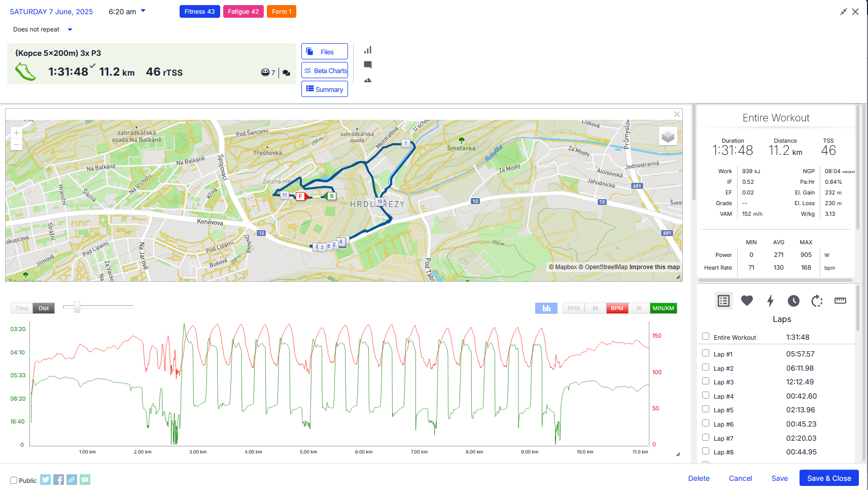
Task: Check the Lap #5 checkbox
Action: tap(706, 409)
